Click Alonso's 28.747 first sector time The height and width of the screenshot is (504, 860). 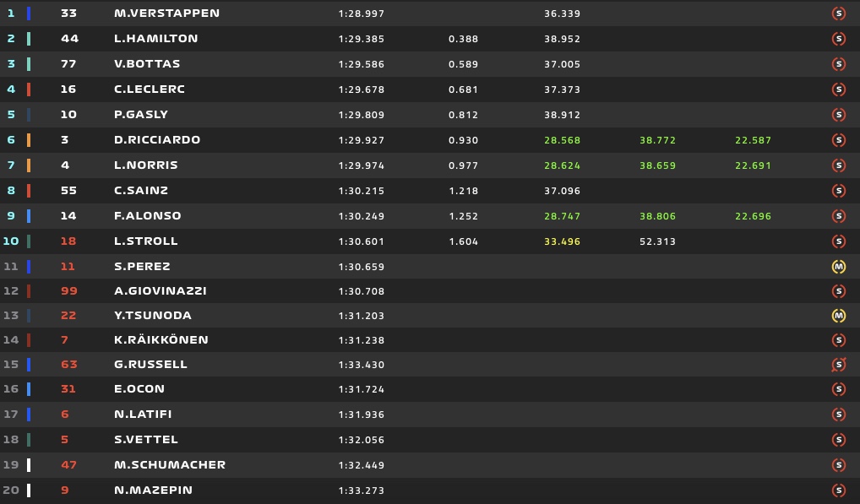562,216
